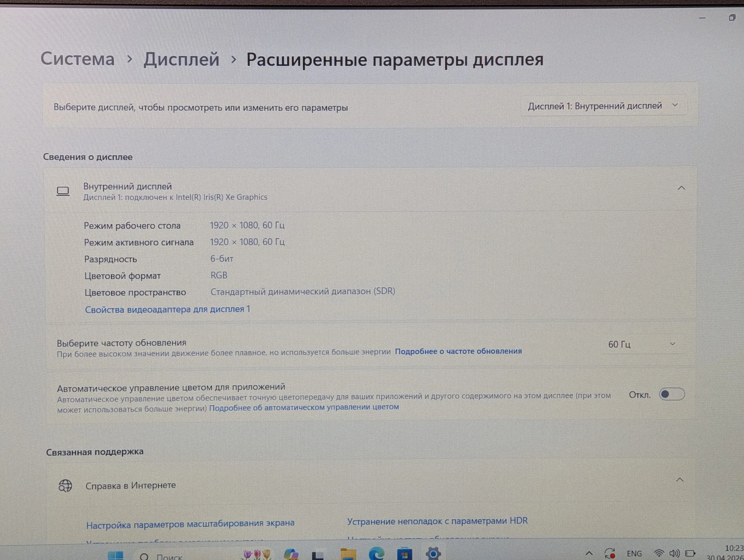Open Настройка параметров масштабирования экрана link
Image resolution: width=744 pixels, height=560 pixels.
[190, 524]
